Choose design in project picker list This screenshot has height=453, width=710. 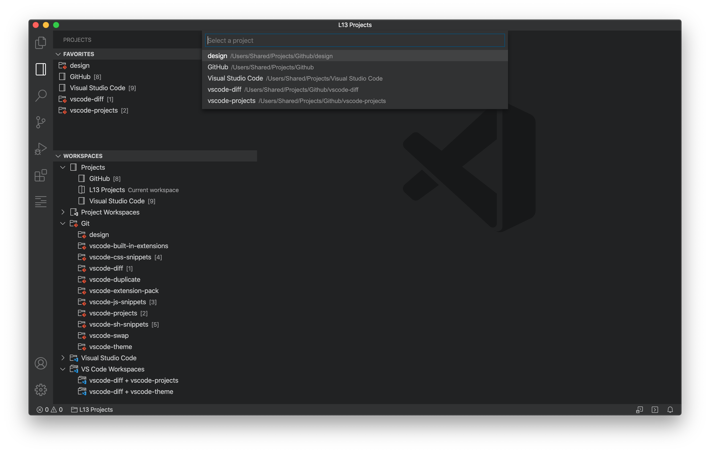[355, 56]
